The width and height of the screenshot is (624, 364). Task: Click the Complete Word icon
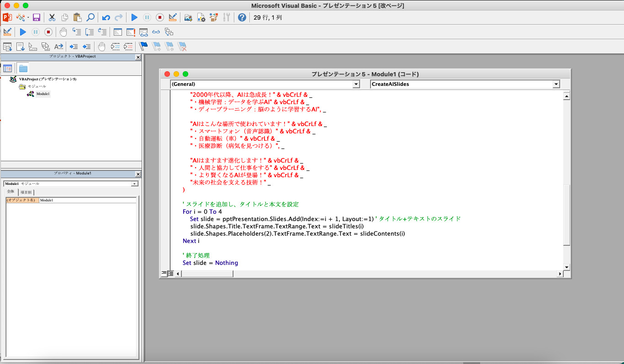click(x=58, y=46)
